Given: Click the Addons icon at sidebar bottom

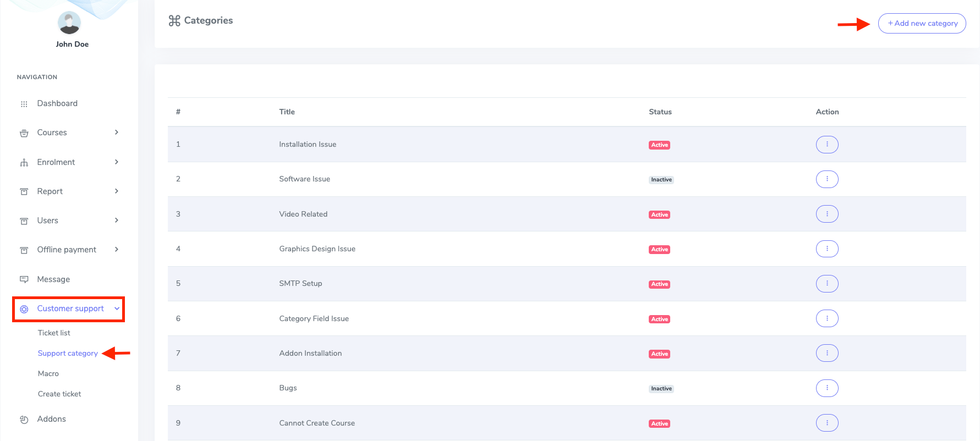Looking at the screenshot, I should pos(24,418).
